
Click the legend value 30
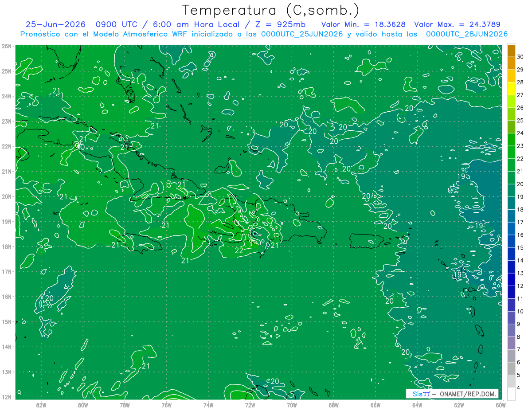pos(520,57)
